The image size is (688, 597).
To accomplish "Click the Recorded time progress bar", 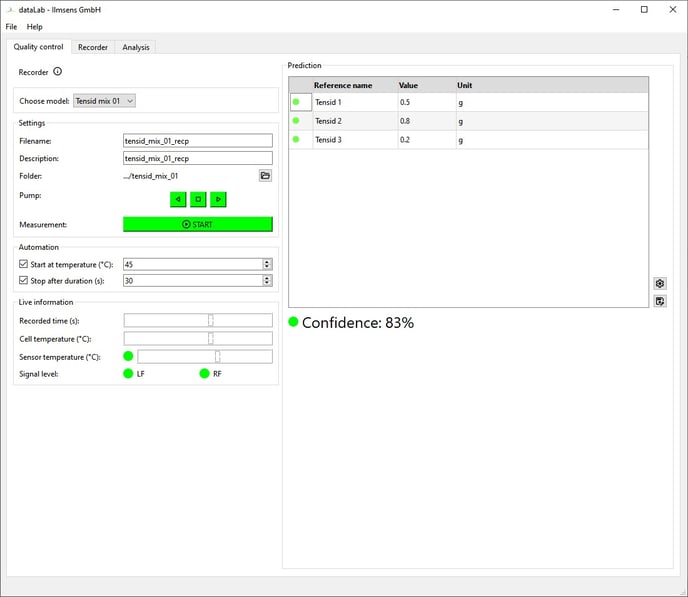I will coord(197,321).
